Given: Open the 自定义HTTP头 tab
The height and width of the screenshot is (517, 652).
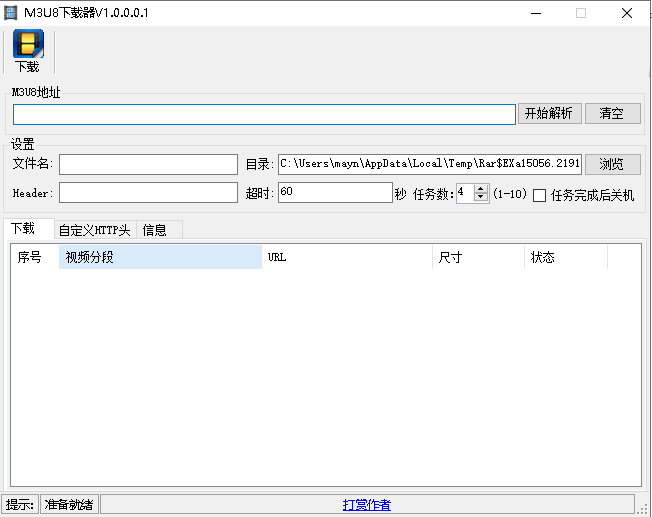Looking at the screenshot, I should 95,230.
